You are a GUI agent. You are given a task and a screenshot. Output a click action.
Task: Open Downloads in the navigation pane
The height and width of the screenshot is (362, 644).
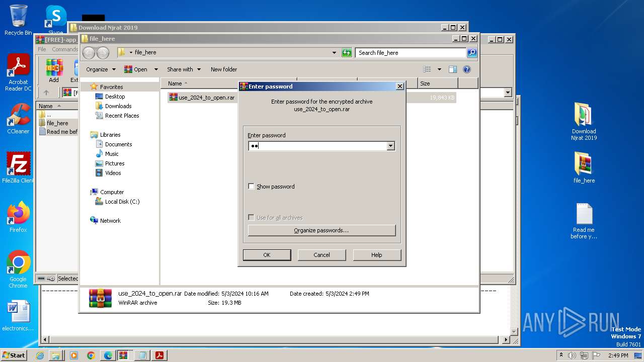[x=118, y=106]
